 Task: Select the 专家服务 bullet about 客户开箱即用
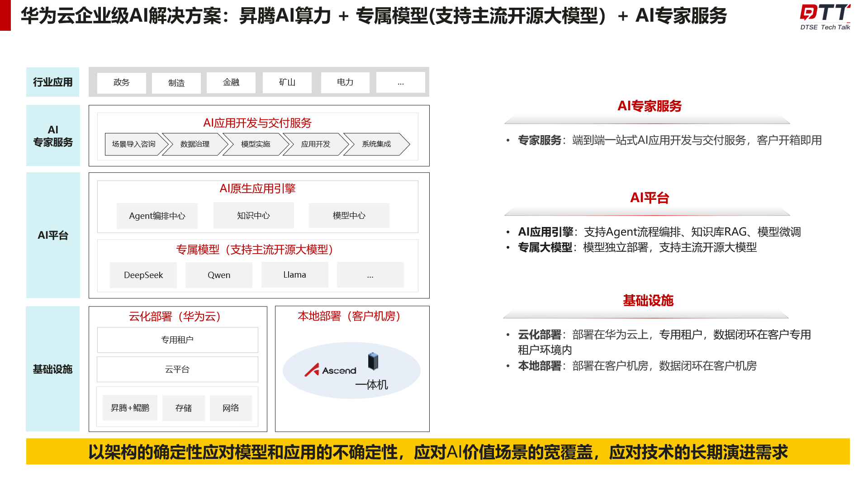[669, 140]
